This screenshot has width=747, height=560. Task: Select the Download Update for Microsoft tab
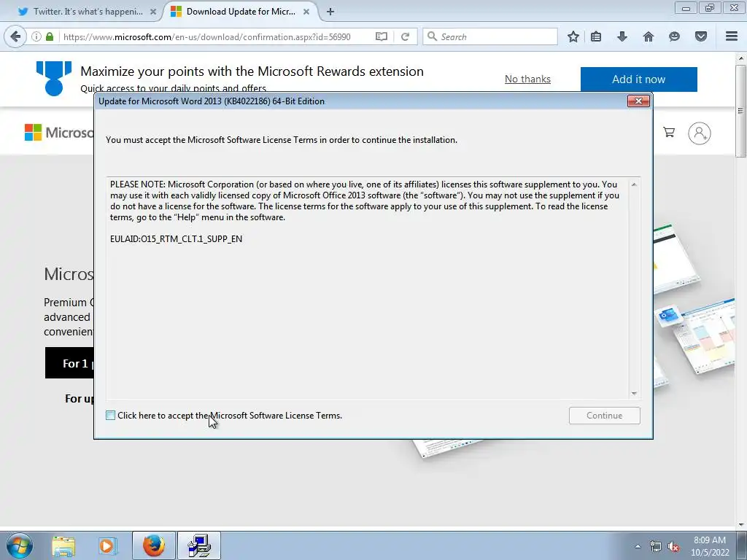pos(241,12)
